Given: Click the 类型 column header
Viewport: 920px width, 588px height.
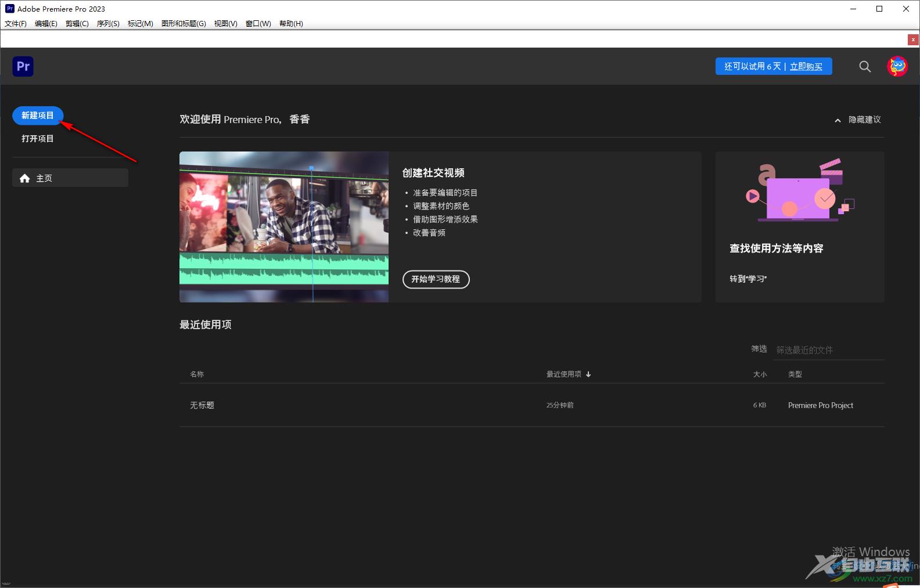Looking at the screenshot, I should (x=795, y=374).
